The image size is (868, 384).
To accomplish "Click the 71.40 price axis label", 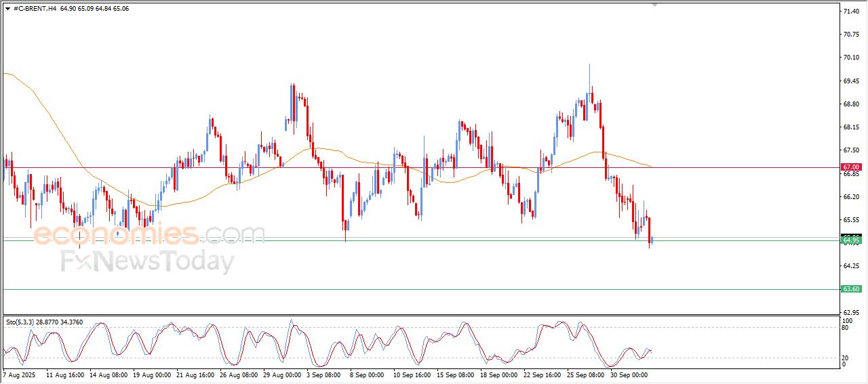I will click(850, 12).
